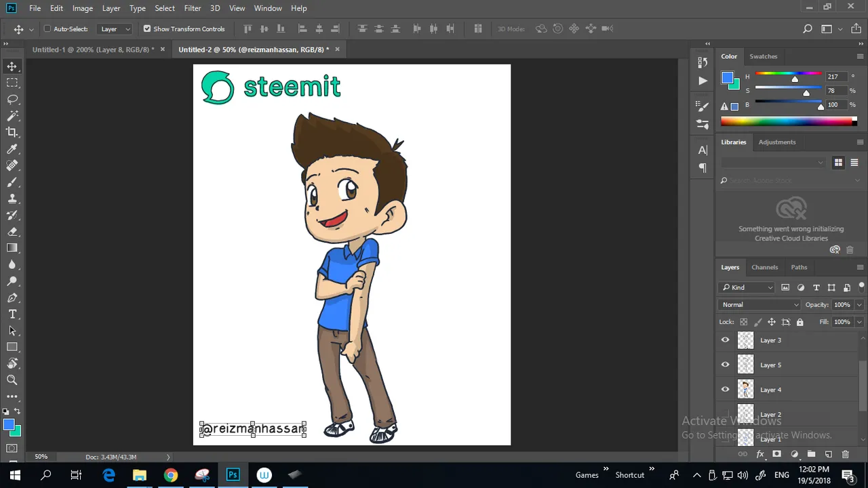
Task: Toggle lock transparent pixels
Action: point(744,322)
